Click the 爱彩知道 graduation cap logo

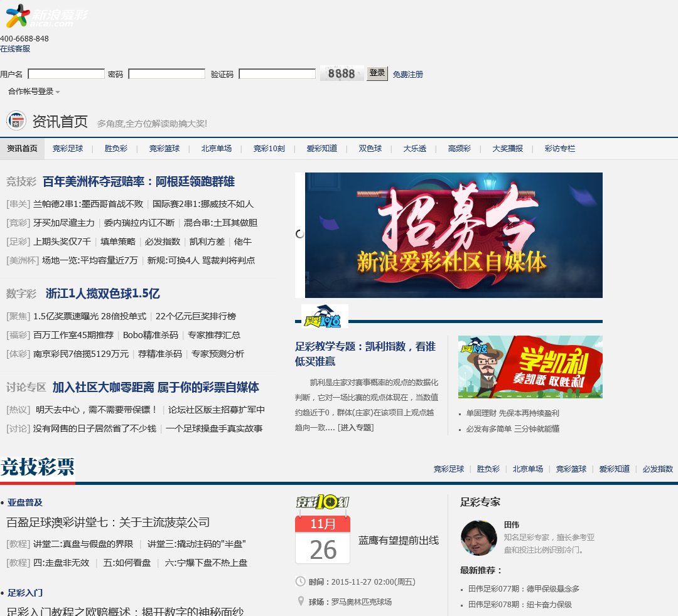(325, 316)
